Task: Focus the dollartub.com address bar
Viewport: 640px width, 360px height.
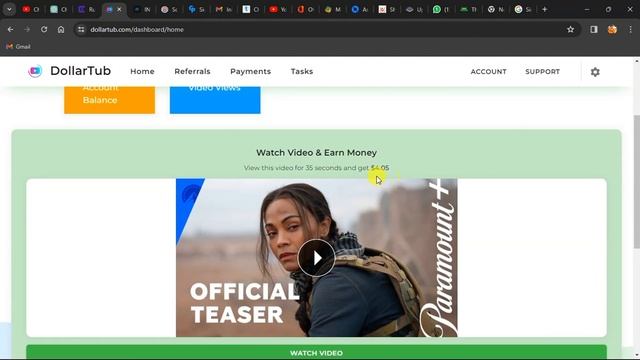Action: (327, 29)
